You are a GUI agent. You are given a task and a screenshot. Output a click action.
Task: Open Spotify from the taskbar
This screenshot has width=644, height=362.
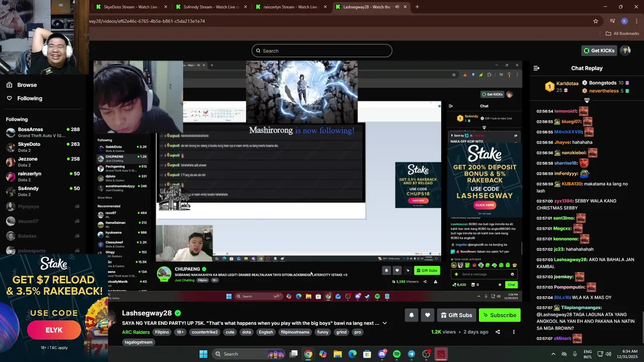click(396, 354)
